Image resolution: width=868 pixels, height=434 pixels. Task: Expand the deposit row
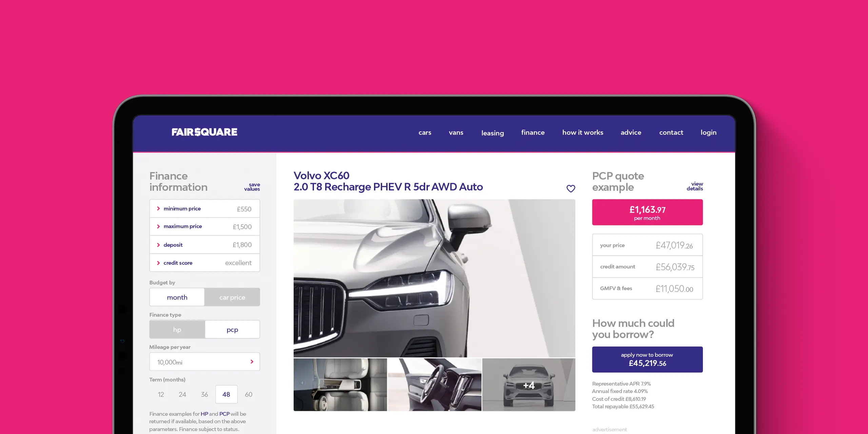click(x=205, y=245)
